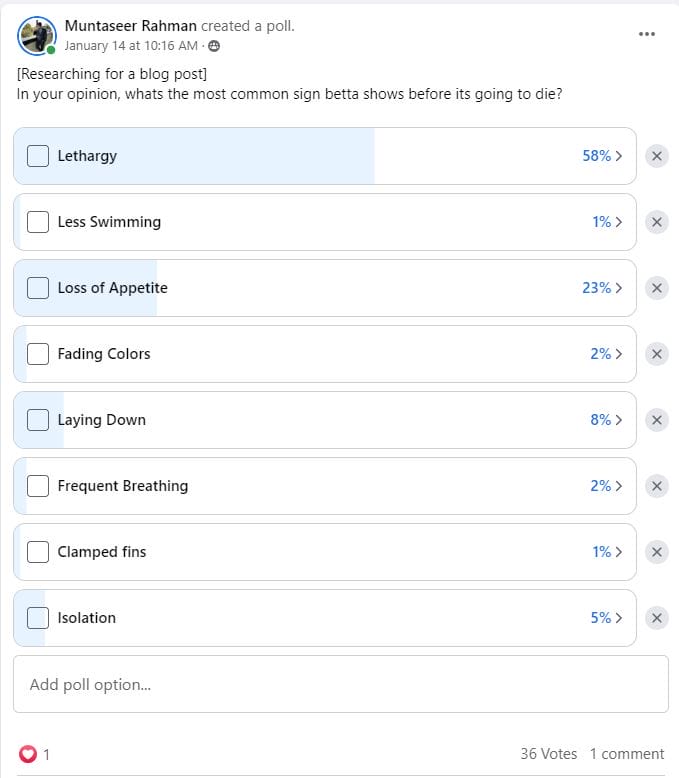This screenshot has width=679, height=778.
Task: Remove the Less Swimming option with X
Action: (656, 222)
